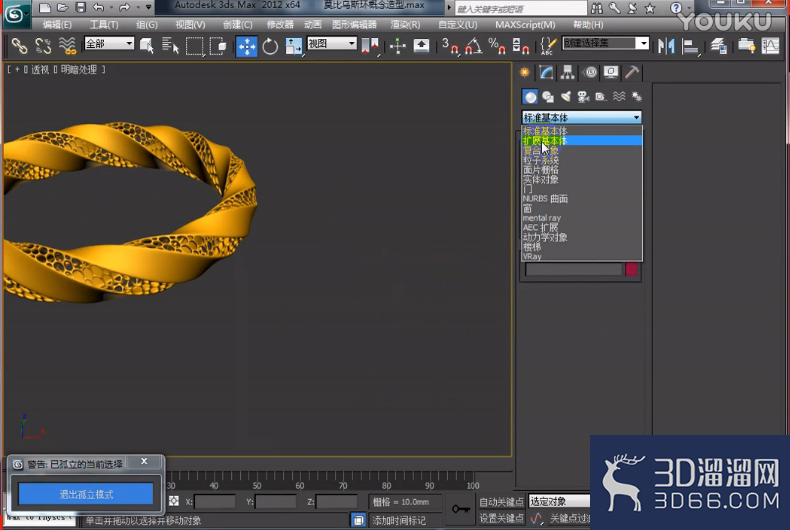This screenshot has height=530, width=790.
Task: Select the Space Warps category icon
Action: pyautogui.click(x=619, y=97)
